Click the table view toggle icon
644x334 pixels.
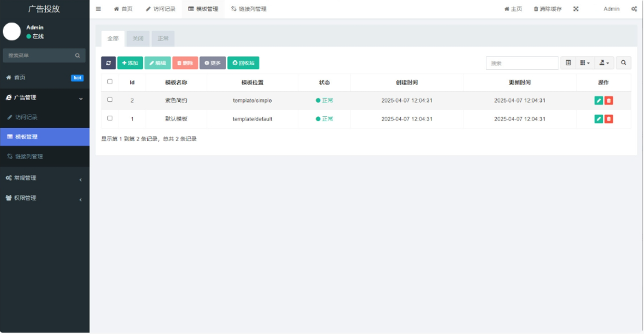point(568,63)
